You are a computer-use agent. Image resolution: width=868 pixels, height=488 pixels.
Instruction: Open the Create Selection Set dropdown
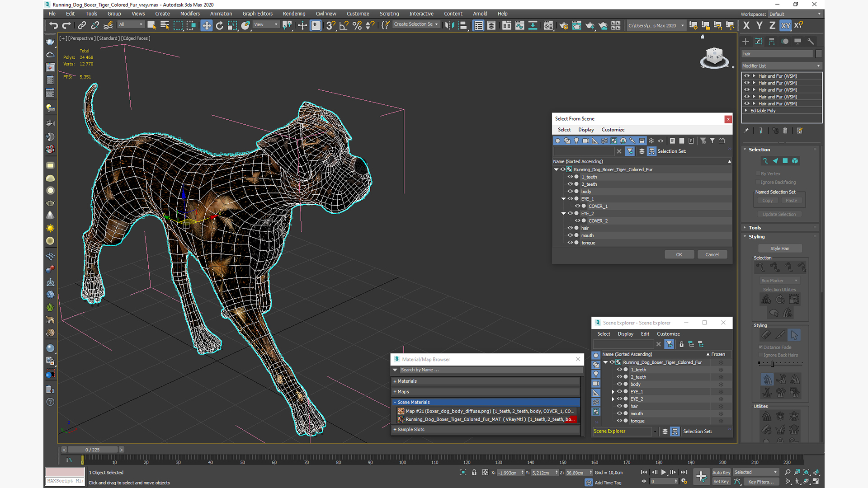tap(415, 24)
